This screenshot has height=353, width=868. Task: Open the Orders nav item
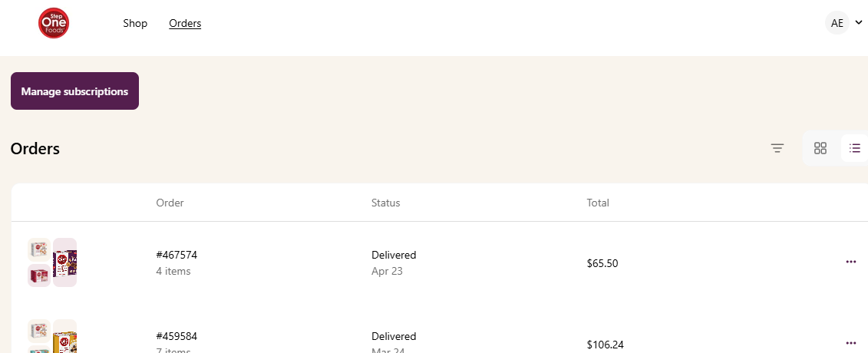tap(185, 23)
